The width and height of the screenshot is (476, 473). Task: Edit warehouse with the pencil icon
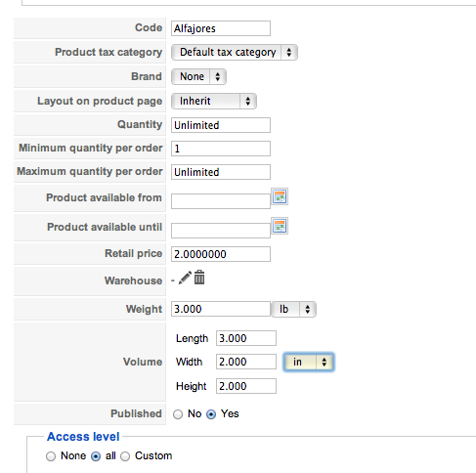[x=185, y=278]
